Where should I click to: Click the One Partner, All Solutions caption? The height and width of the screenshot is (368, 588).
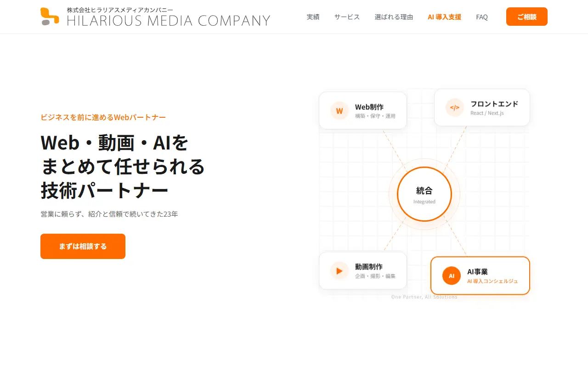[x=424, y=297]
